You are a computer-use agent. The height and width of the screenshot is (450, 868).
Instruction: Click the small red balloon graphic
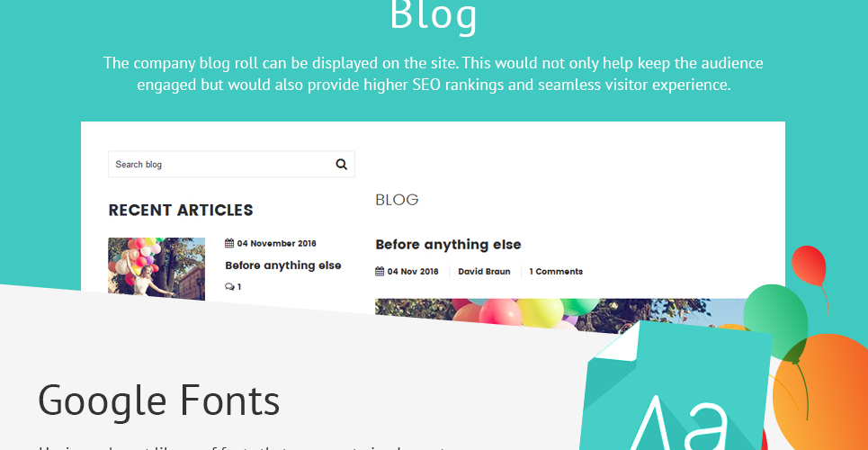pos(809,265)
